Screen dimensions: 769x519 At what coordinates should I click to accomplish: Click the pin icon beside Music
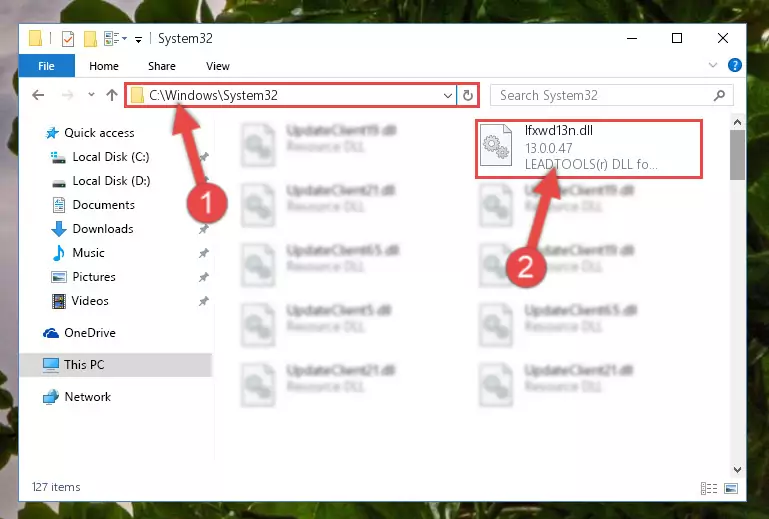[x=204, y=253]
